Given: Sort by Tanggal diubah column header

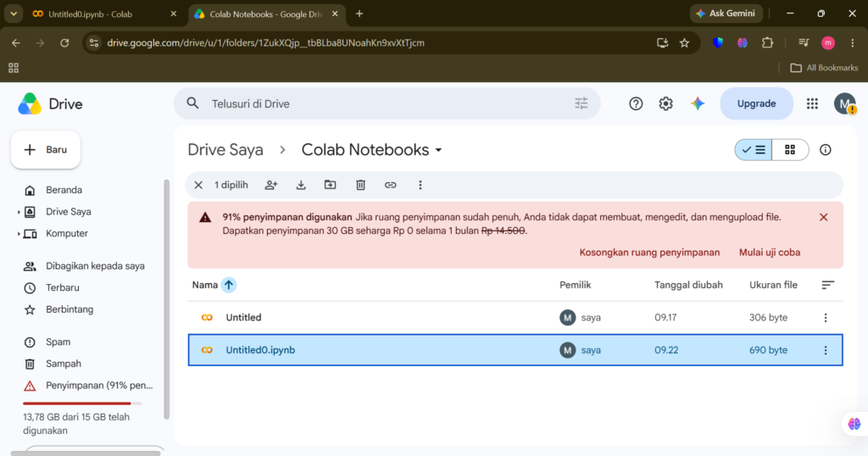Looking at the screenshot, I should tap(688, 285).
